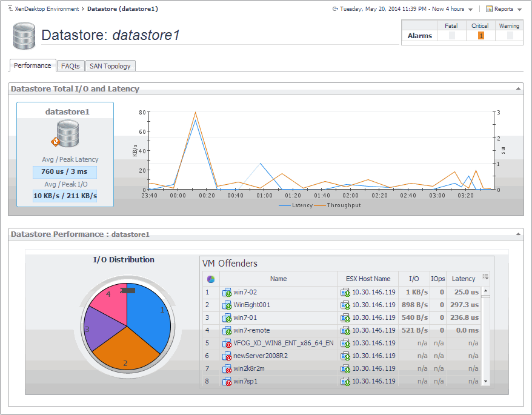Switch to the FAQts tab
This screenshot has width=532, height=415.
[x=70, y=66]
